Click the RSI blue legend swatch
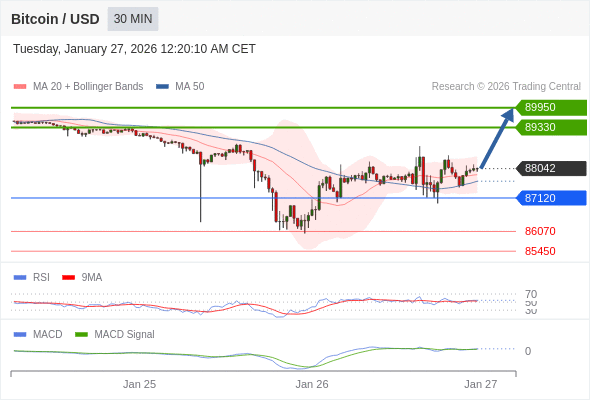590x400 pixels. [x=20, y=278]
